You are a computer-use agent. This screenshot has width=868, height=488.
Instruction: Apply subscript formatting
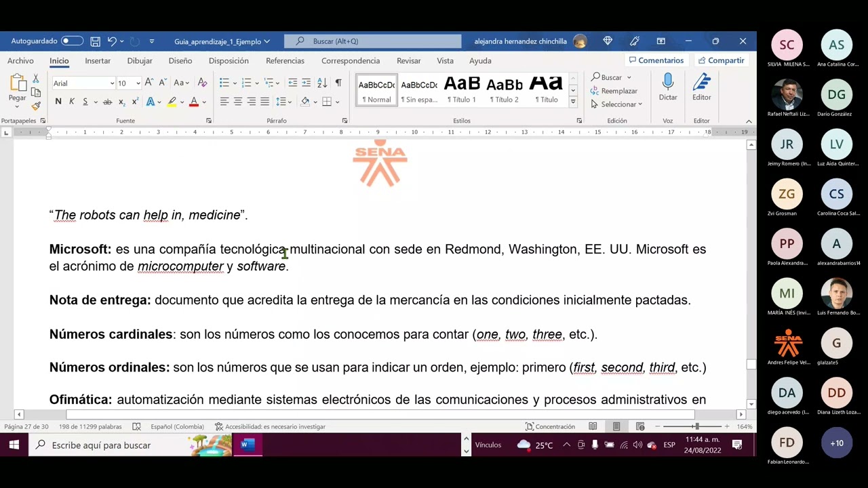(121, 102)
